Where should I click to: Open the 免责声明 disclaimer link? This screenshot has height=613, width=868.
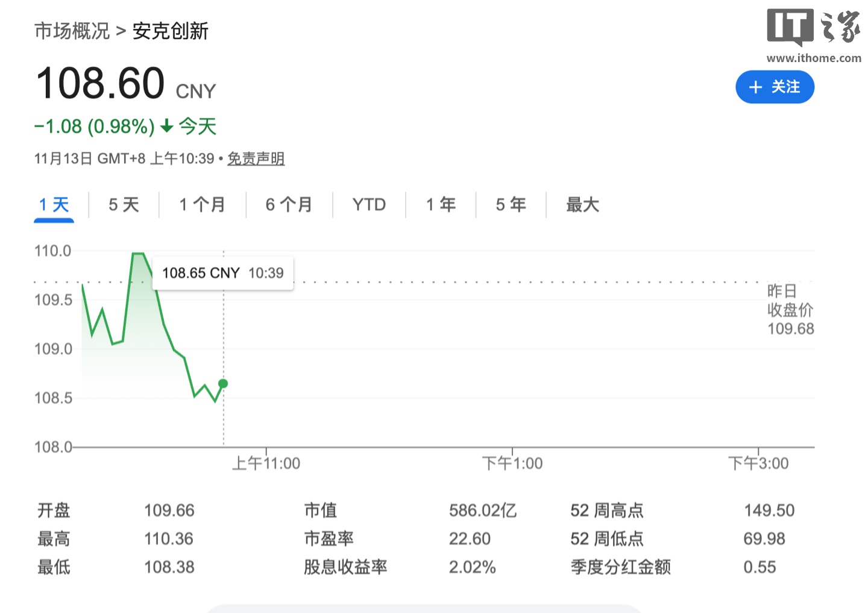point(256,159)
